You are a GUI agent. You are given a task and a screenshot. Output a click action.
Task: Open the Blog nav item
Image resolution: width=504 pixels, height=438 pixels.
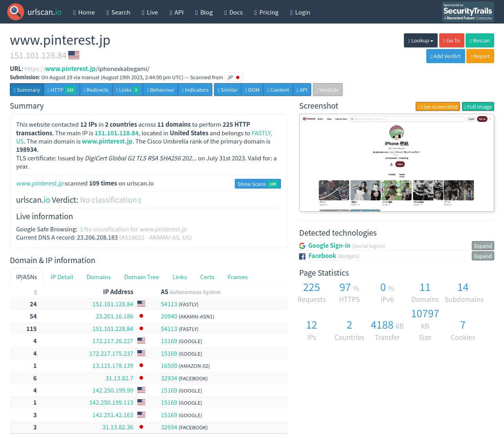tap(204, 12)
